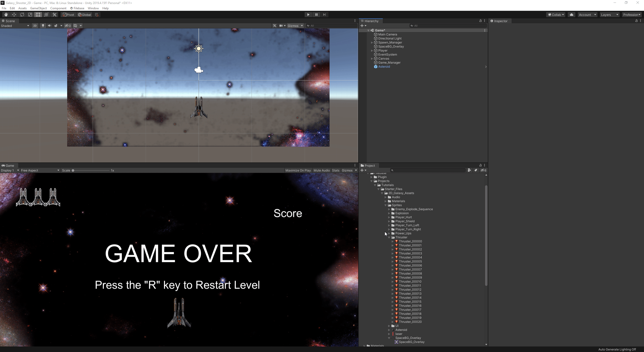Open the GameObject menu
Screen dimensions: 644x352
click(x=38, y=8)
